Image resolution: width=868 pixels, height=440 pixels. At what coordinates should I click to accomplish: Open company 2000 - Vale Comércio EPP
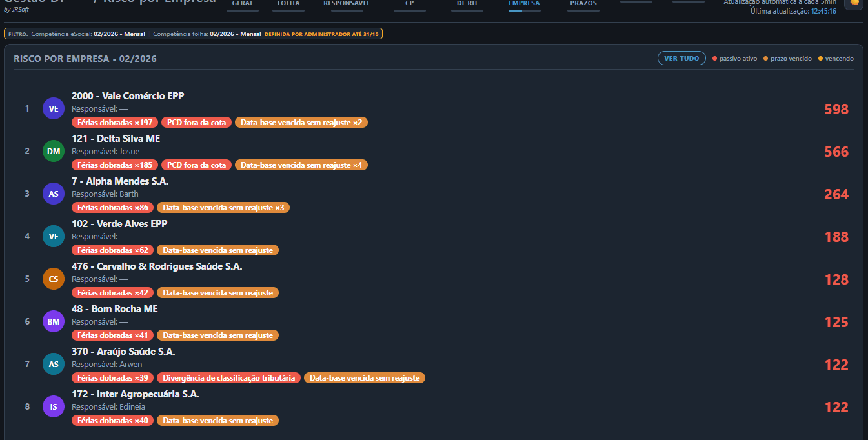128,95
